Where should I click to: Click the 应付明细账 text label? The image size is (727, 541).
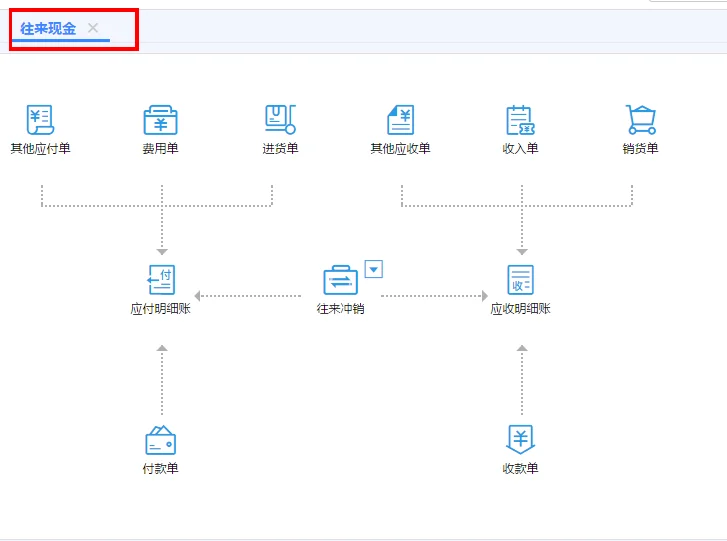coord(160,309)
